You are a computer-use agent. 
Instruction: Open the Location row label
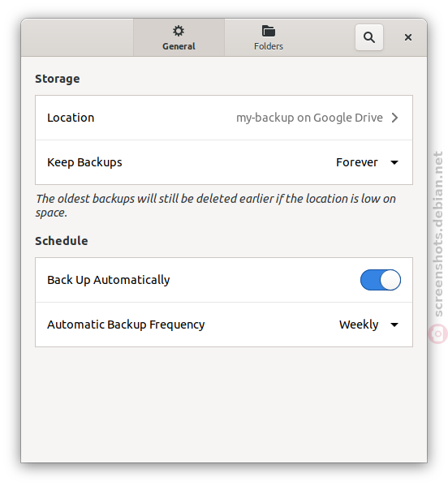71,118
